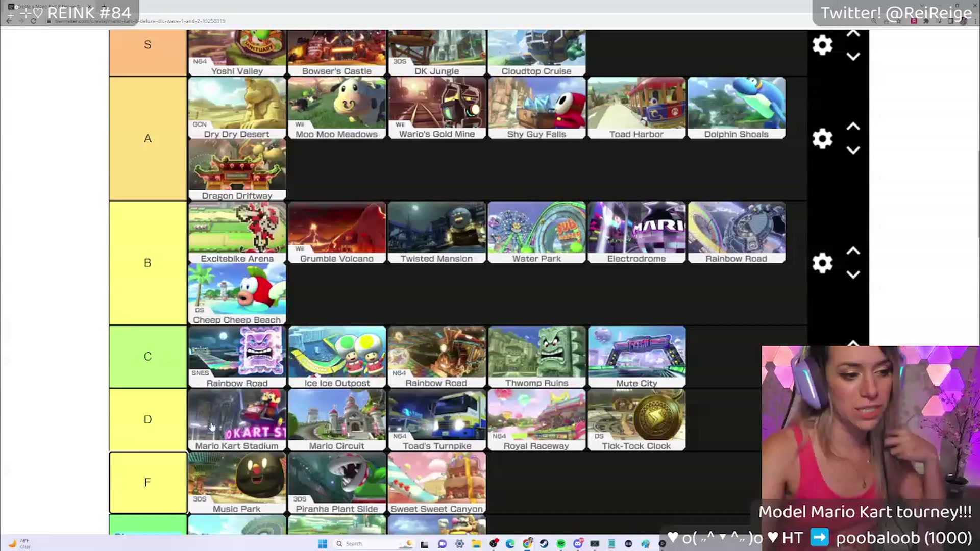Open the Chat app in the taskbar
The image size is (980, 551).
[x=442, y=544]
